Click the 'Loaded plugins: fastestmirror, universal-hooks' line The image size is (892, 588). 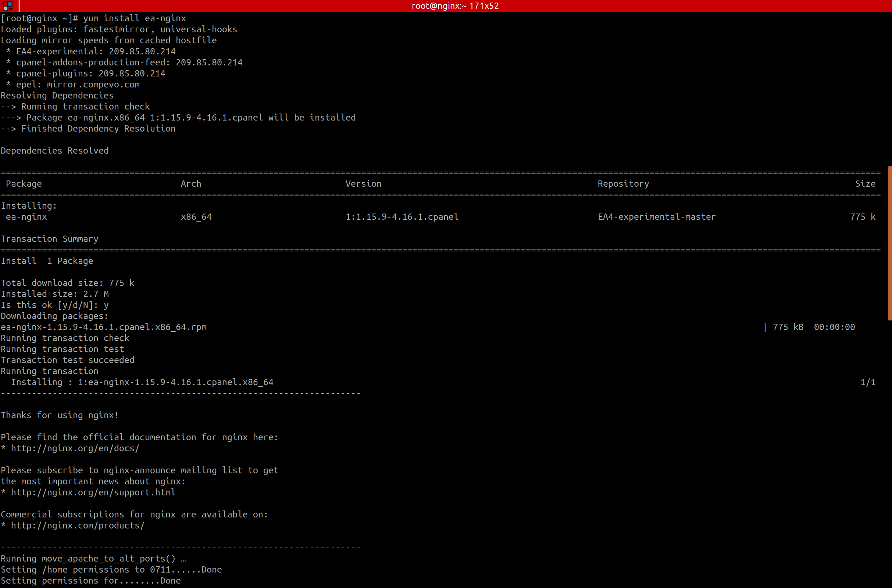pyautogui.click(x=119, y=29)
